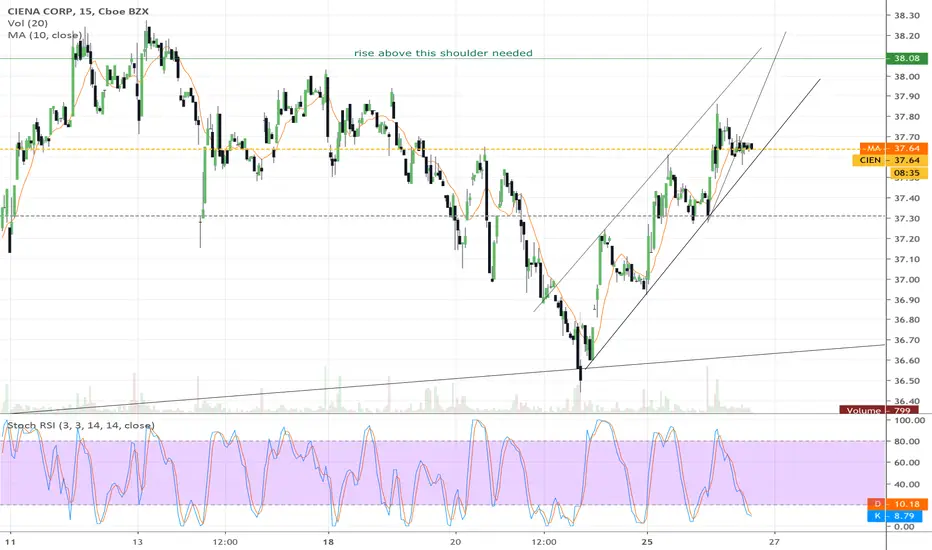This screenshot has height=550, width=932.
Task: Click date 27 on the time axis
Action: [774, 542]
